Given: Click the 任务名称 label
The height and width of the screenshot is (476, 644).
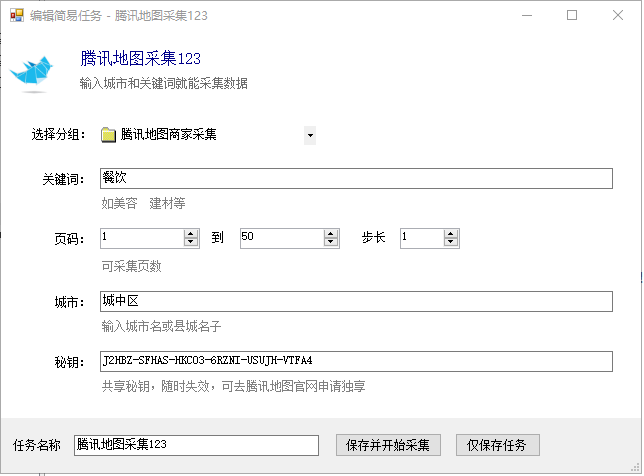Looking at the screenshot, I should tap(37, 446).
